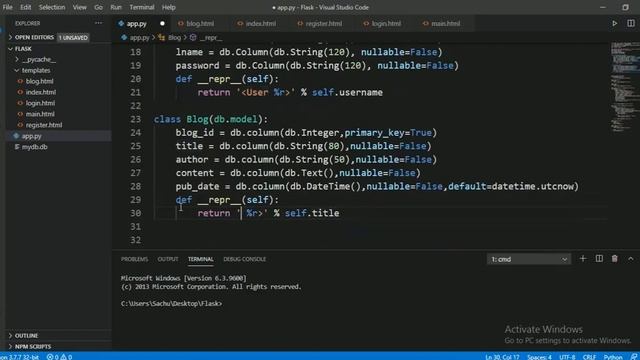Open blog.html file in templates folder
The width and height of the screenshot is (640, 360).
pyautogui.click(x=40, y=81)
